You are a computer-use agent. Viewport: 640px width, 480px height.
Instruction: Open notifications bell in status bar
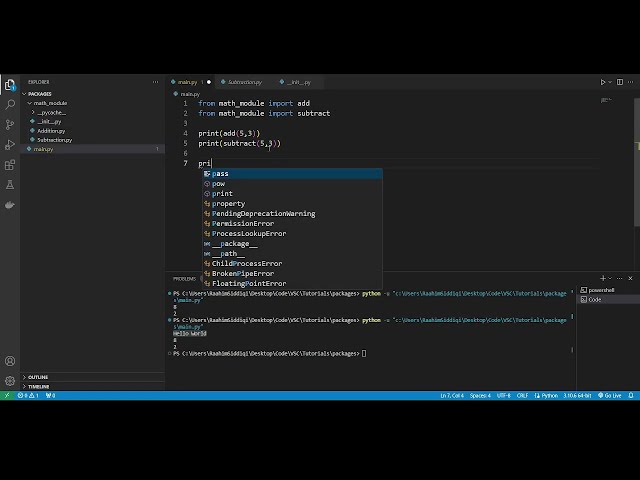point(631,396)
